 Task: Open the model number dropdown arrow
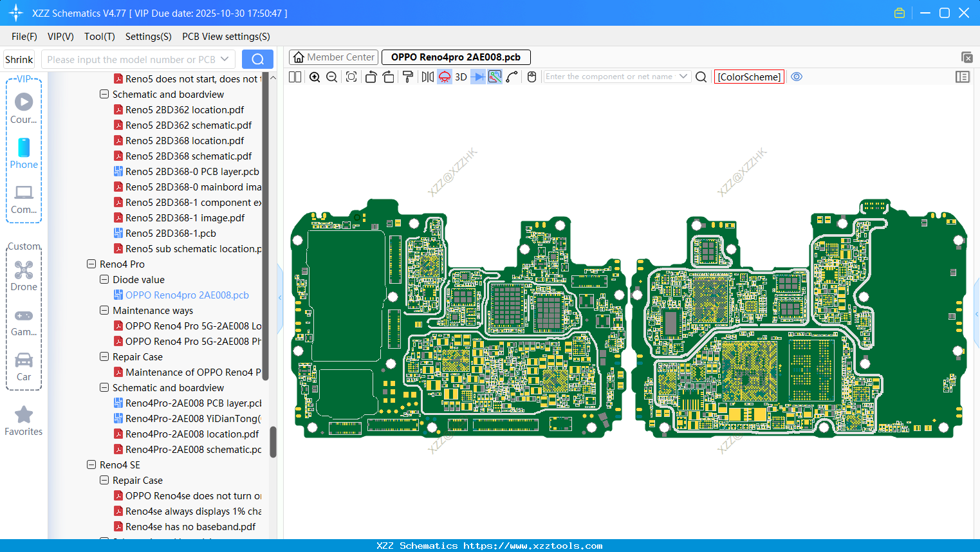coord(225,59)
